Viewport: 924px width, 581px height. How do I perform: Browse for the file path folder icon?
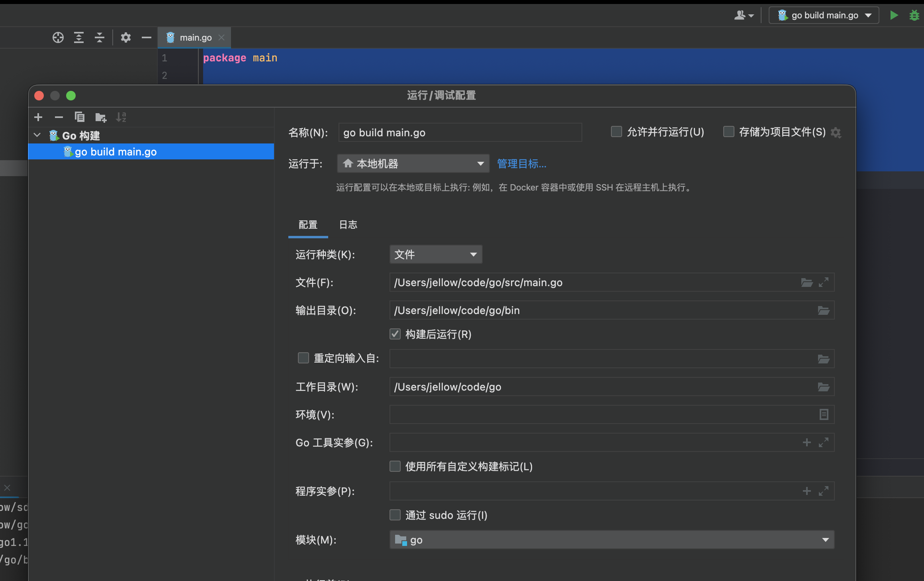click(x=807, y=283)
